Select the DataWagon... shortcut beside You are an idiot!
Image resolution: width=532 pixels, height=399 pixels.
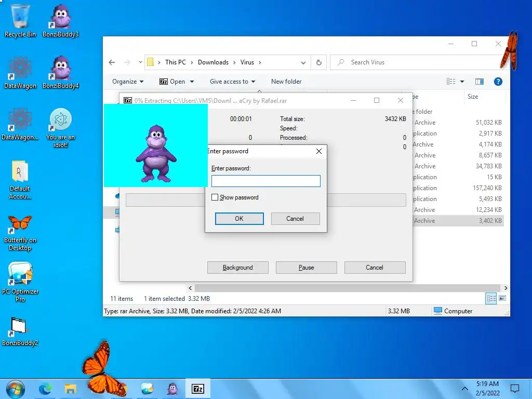pos(20,124)
